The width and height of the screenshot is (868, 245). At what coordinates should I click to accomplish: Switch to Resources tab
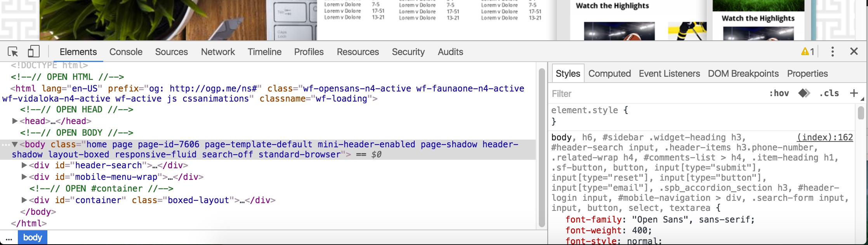tap(358, 52)
